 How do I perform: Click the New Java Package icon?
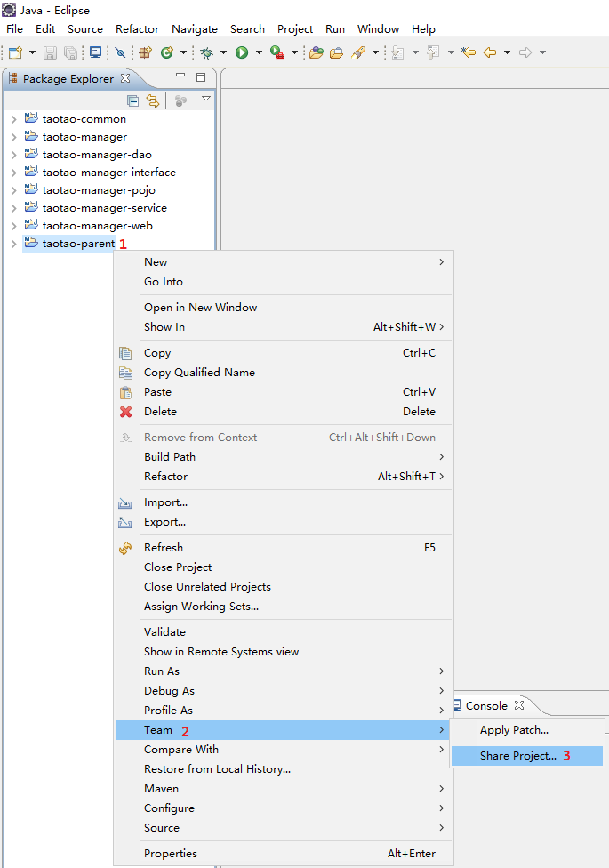pos(146,52)
